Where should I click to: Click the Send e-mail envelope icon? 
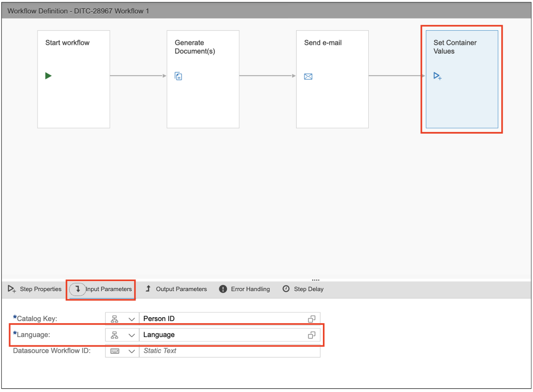[x=308, y=77]
